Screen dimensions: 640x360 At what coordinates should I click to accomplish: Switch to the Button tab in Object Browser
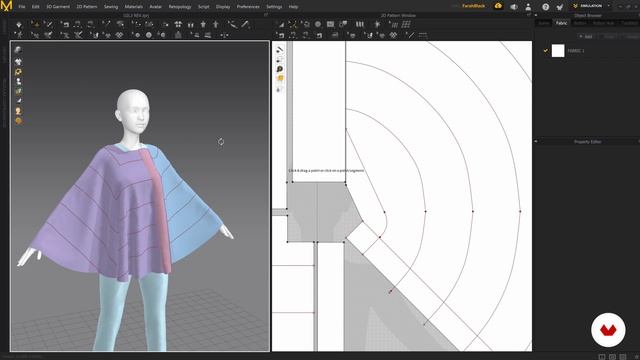point(580,23)
